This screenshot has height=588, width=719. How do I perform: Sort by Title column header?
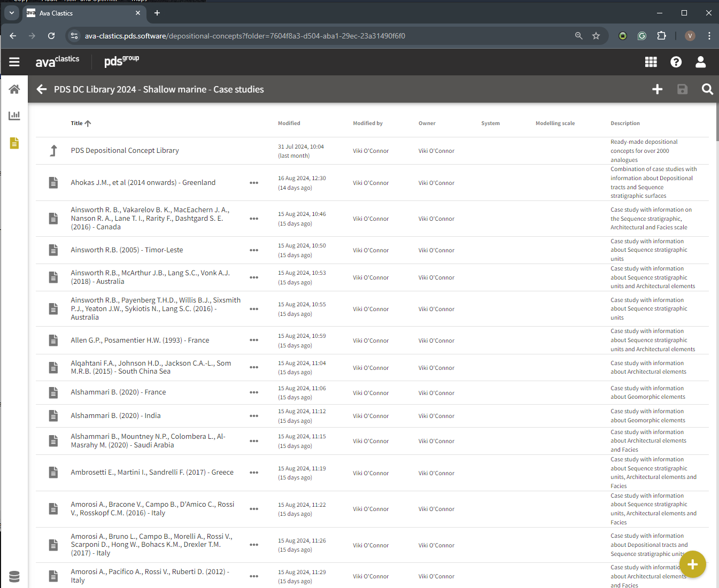81,123
